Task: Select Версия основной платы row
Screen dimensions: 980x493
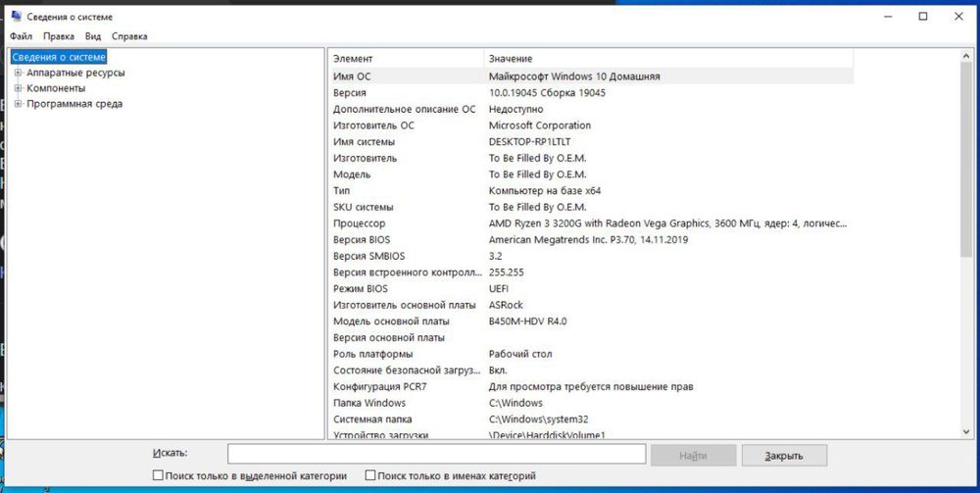Action: [591, 337]
